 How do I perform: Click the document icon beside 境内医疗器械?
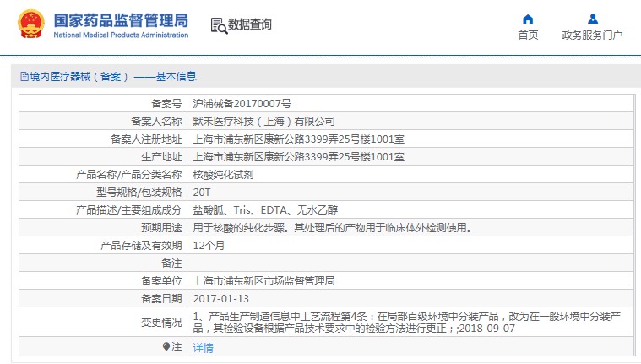tap(24, 77)
